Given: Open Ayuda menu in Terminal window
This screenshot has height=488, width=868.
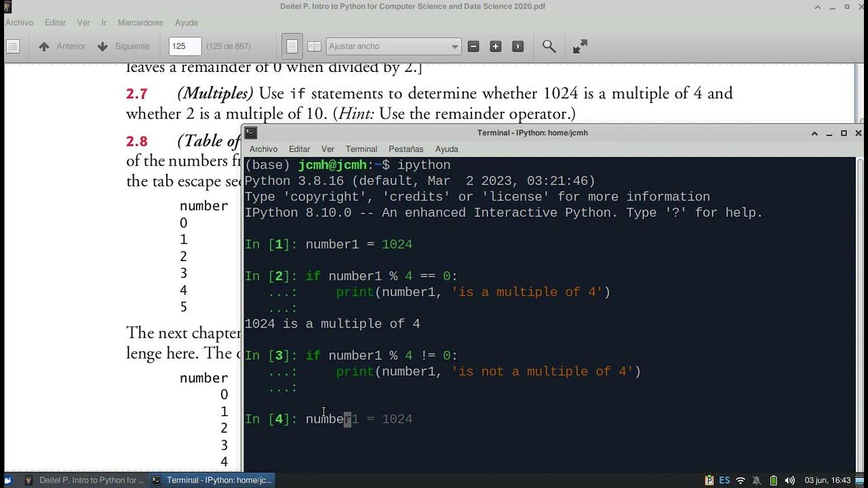Looking at the screenshot, I should [x=446, y=149].
